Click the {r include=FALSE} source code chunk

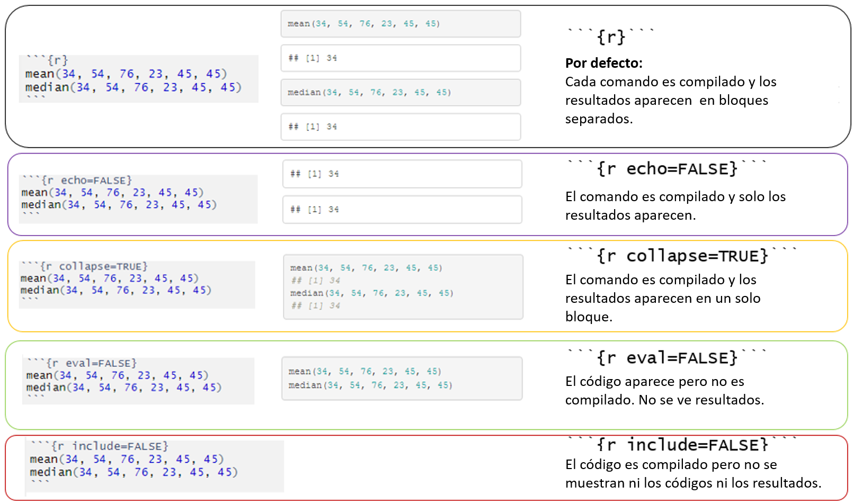point(154,466)
